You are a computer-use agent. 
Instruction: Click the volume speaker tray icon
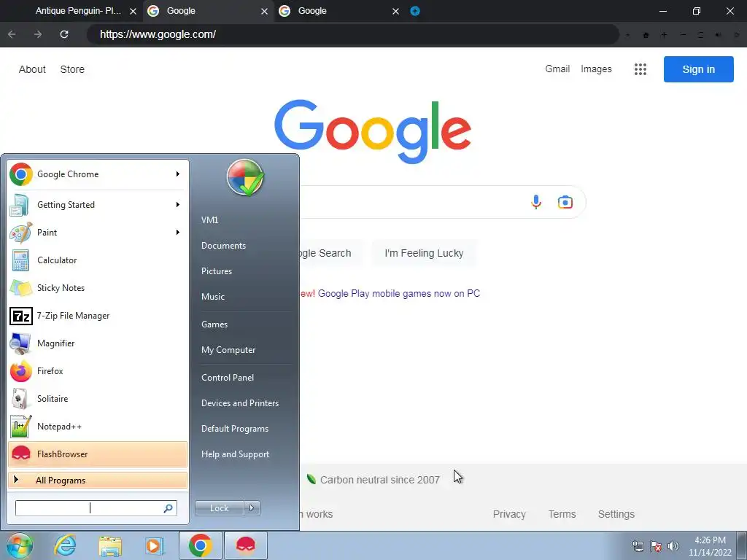[x=673, y=546]
